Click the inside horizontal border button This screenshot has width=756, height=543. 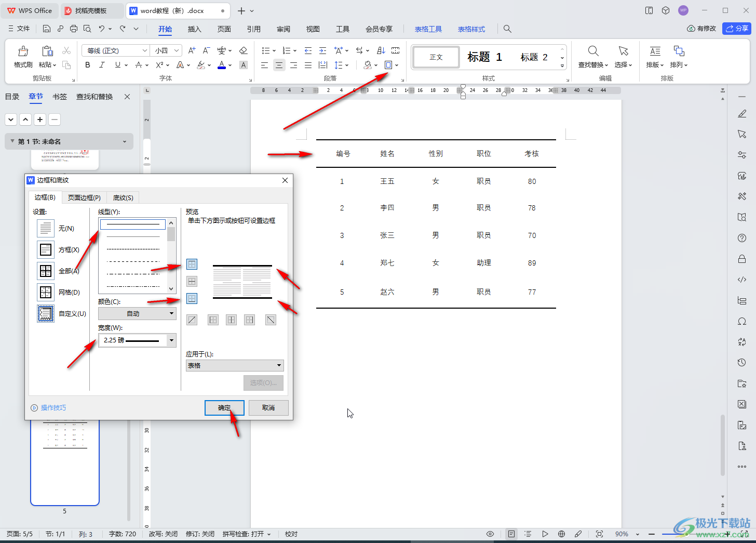pos(192,282)
